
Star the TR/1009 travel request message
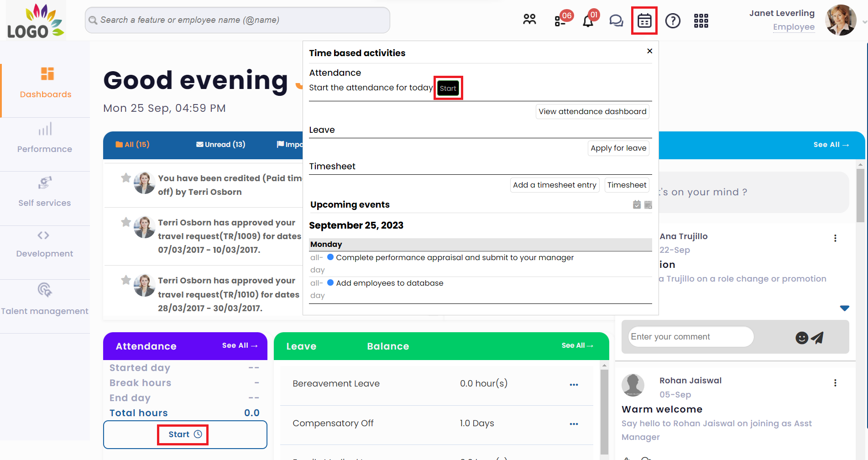tap(126, 222)
